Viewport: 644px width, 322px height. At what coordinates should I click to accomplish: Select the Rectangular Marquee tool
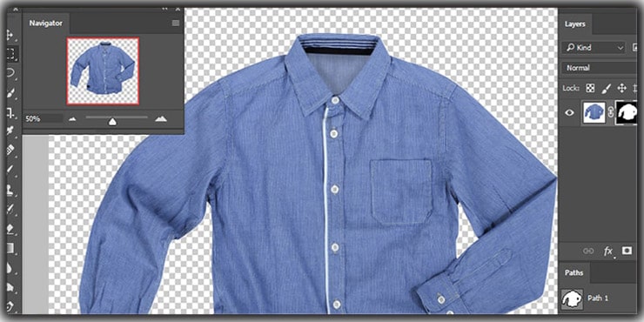(x=10, y=53)
